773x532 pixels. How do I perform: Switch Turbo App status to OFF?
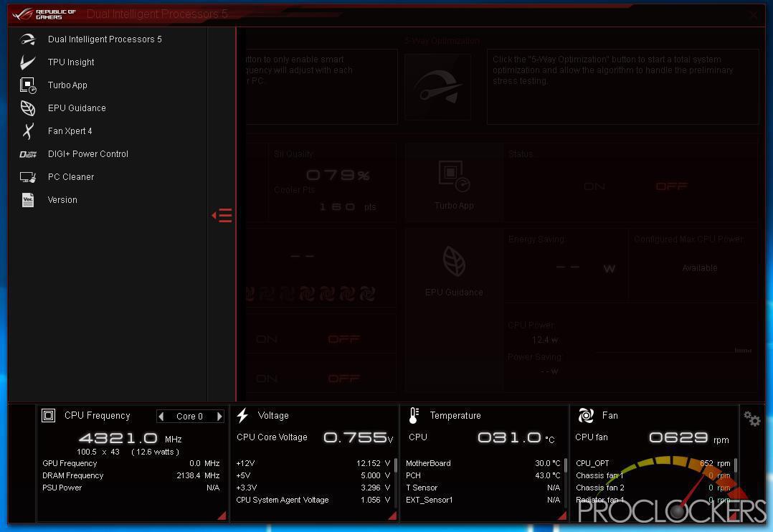coord(671,186)
